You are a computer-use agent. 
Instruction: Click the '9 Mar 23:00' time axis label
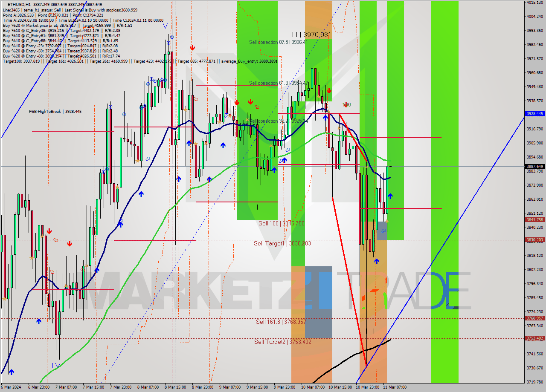point(285,387)
